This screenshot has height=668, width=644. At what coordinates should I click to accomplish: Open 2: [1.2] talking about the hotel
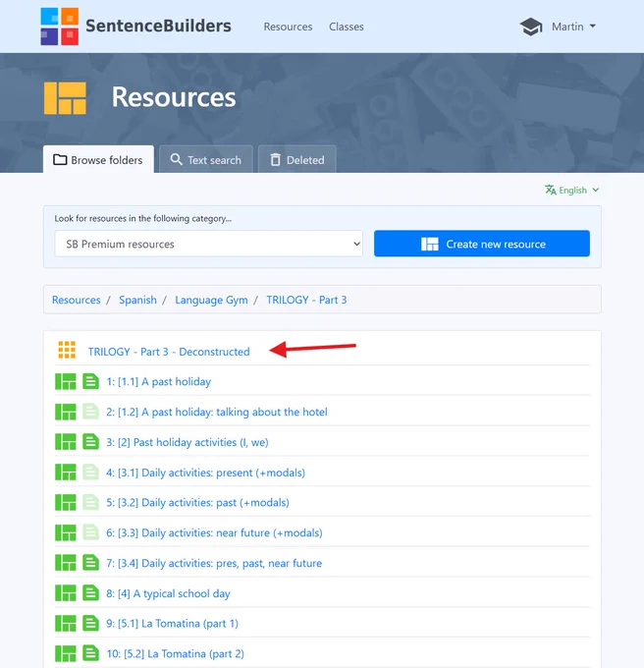point(217,412)
